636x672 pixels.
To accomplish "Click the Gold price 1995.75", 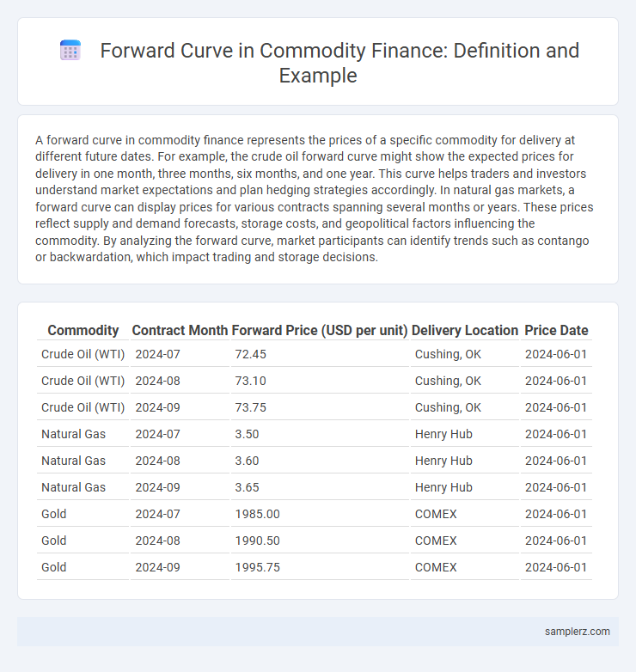I will click(258, 567).
